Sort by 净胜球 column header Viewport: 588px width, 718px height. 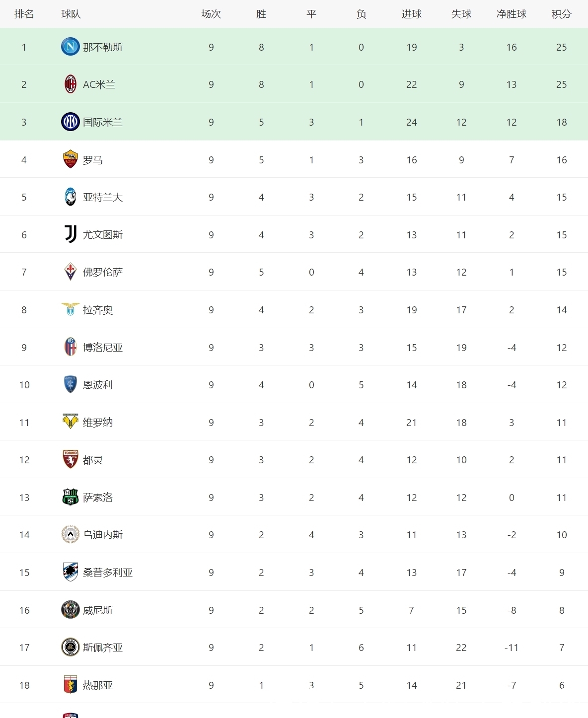(511, 14)
